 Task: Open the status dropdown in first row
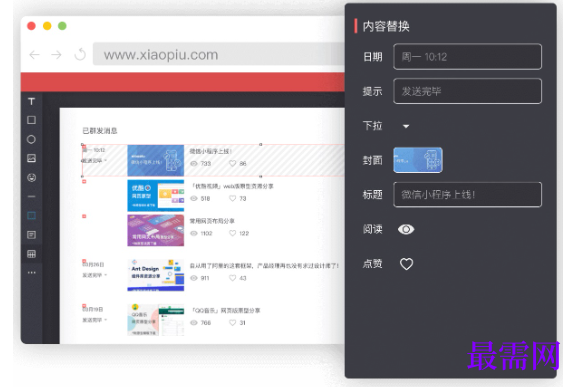click(x=105, y=161)
